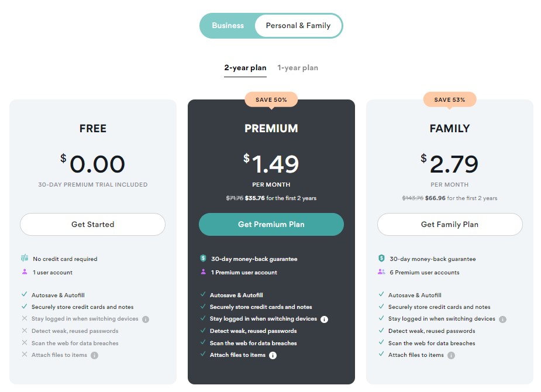
Task: Click the Family money-back guarantee shield icon
Action: point(381,258)
